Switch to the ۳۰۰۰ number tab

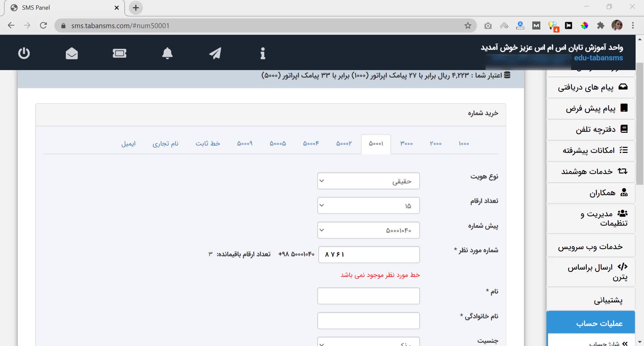click(406, 143)
